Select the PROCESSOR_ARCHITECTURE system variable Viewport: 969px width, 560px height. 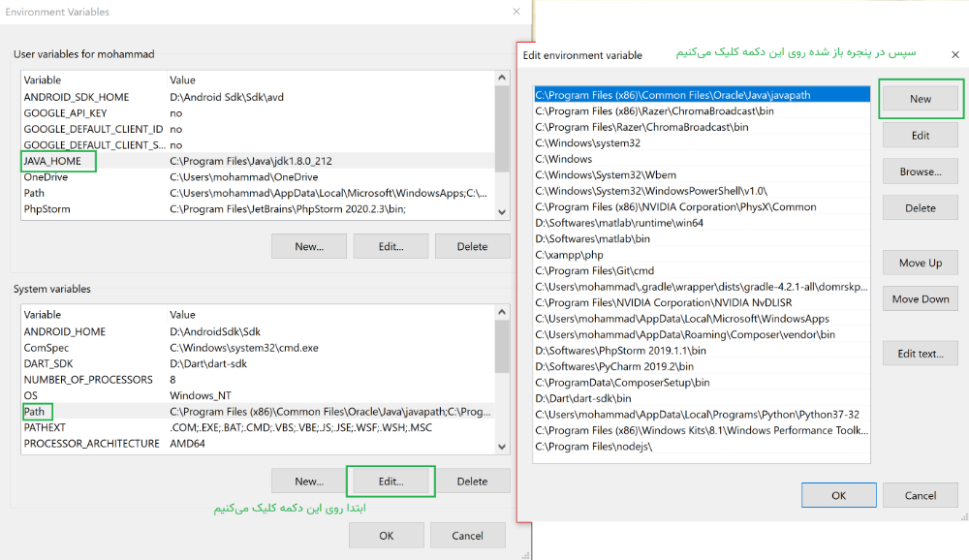[x=258, y=444]
